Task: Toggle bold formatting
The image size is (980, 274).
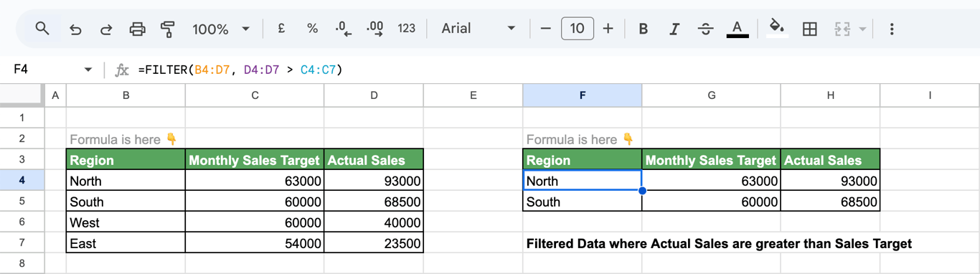Action: [644, 29]
